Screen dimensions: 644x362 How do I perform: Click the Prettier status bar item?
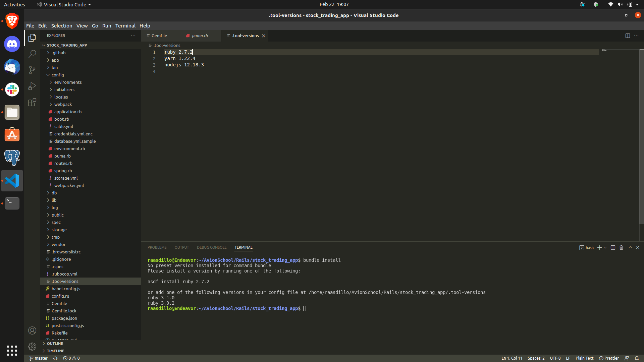609,358
